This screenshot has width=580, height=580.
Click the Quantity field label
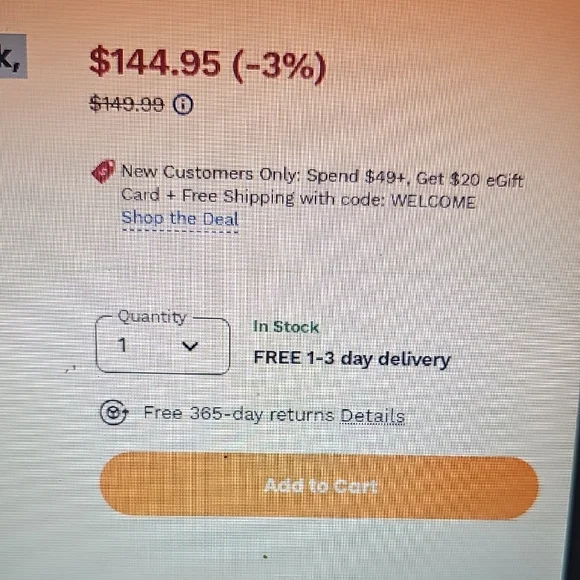pyautogui.click(x=152, y=317)
